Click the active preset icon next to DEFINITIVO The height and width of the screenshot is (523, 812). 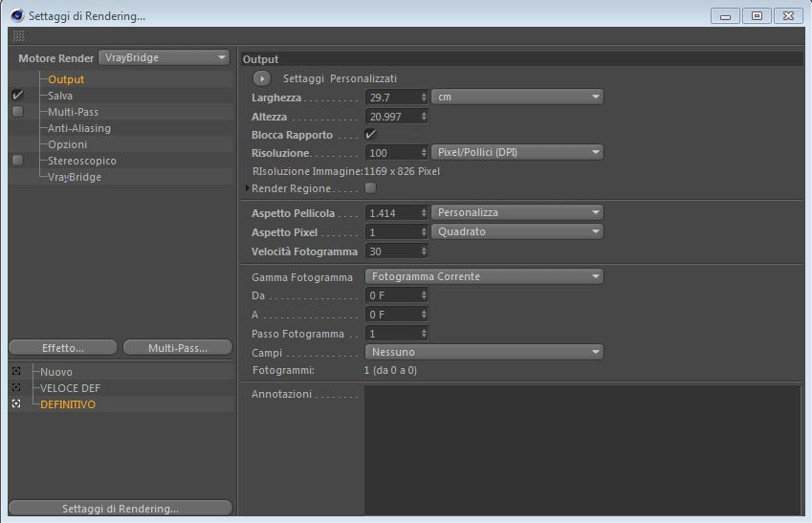pos(16,403)
